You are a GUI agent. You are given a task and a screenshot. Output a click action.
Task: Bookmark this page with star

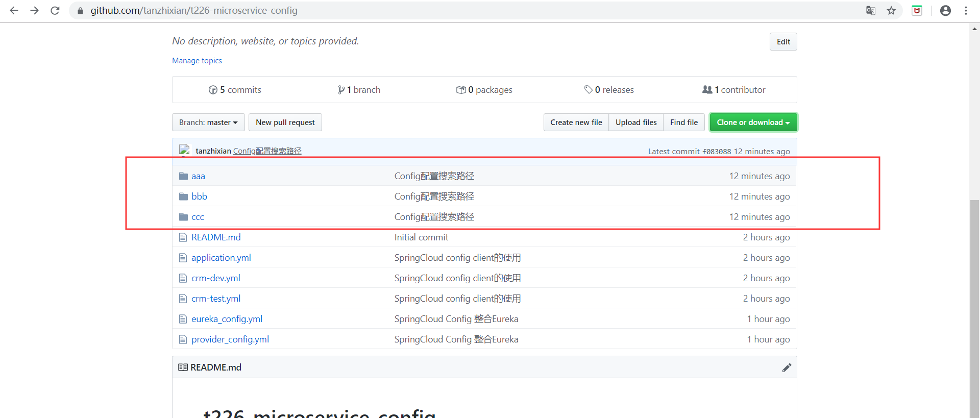click(x=891, y=10)
